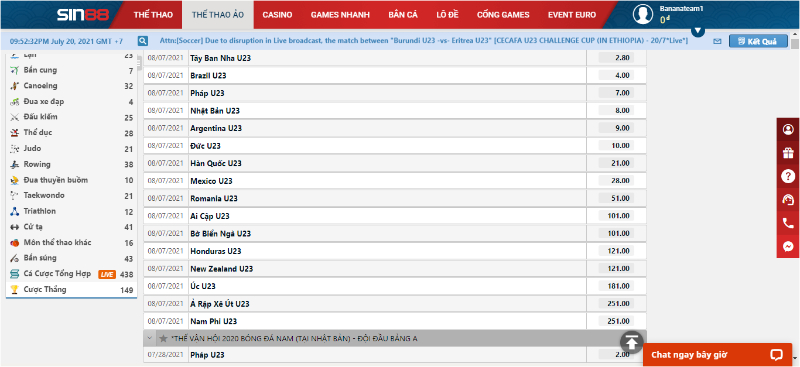800x367 pixels.
Task: Switch to the CASINO tab
Action: point(277,15)
